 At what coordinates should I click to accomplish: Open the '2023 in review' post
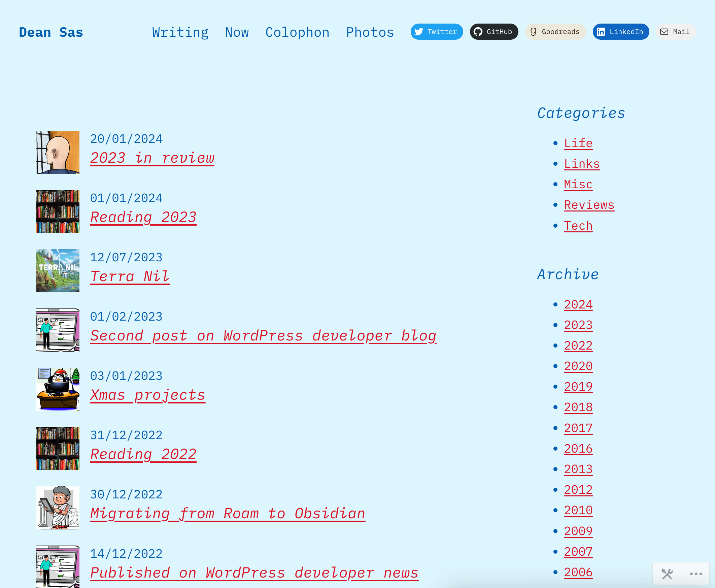[x=152, y=158]
